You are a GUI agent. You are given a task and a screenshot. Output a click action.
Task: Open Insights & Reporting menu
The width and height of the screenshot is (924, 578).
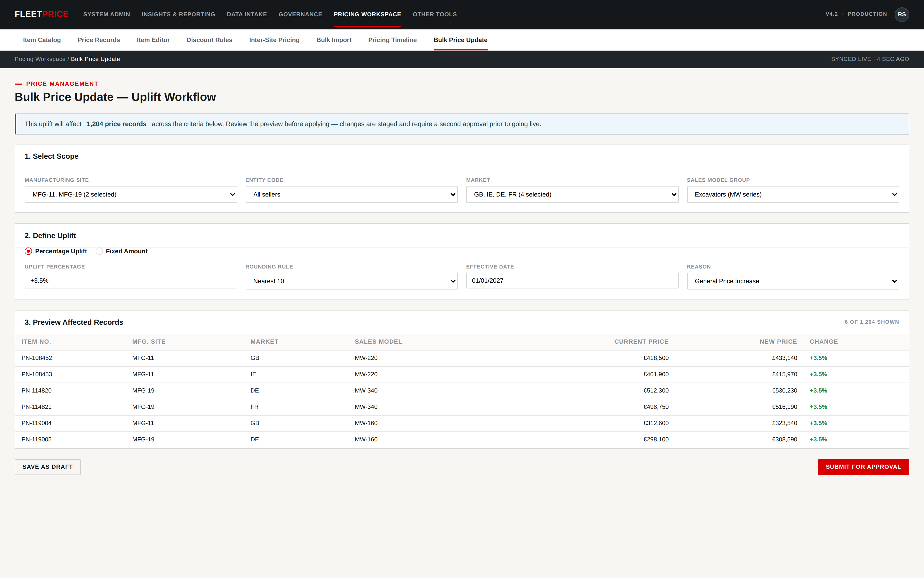178,14
